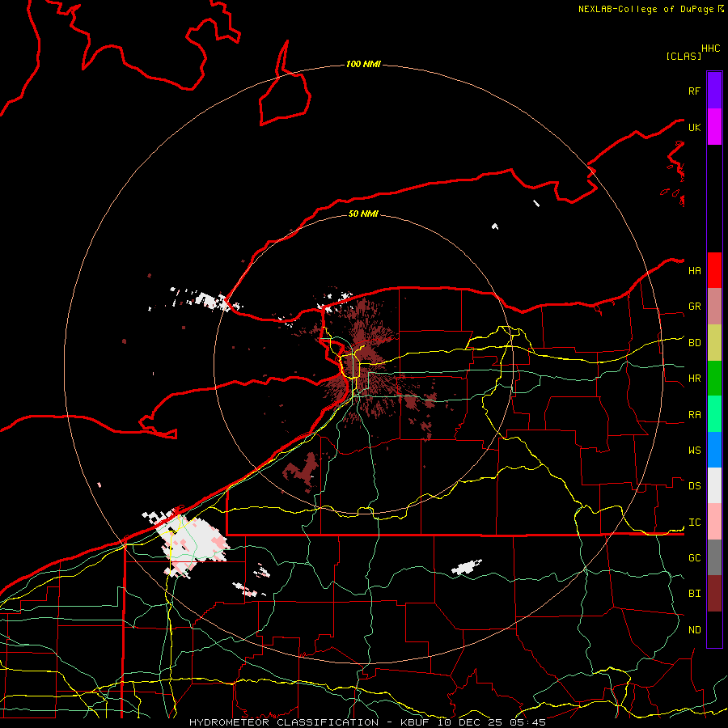Click the [CLAS] legend header

click(684, 56)
